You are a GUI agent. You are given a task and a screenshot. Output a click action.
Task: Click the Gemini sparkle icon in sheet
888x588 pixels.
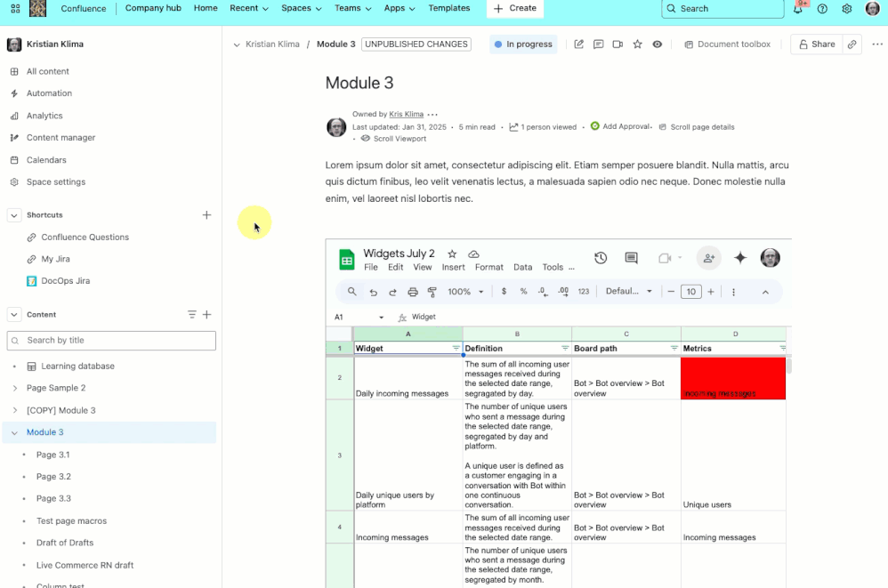740,258
